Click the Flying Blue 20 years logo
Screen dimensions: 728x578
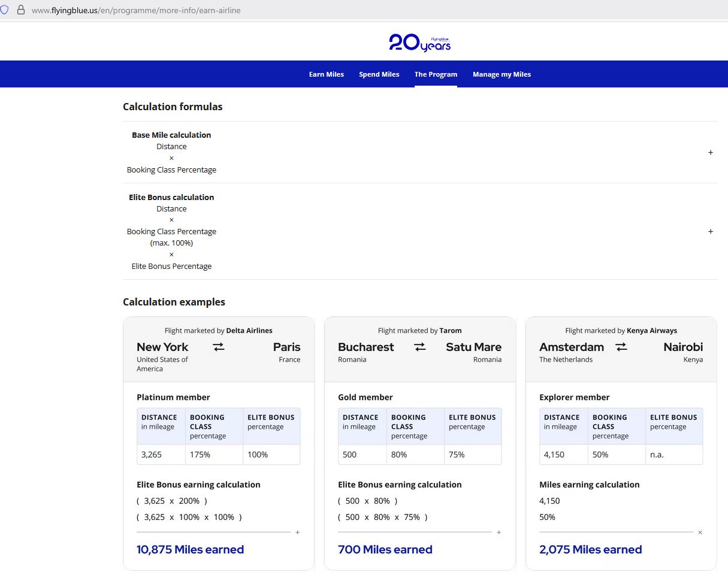[x=419, y=43]
